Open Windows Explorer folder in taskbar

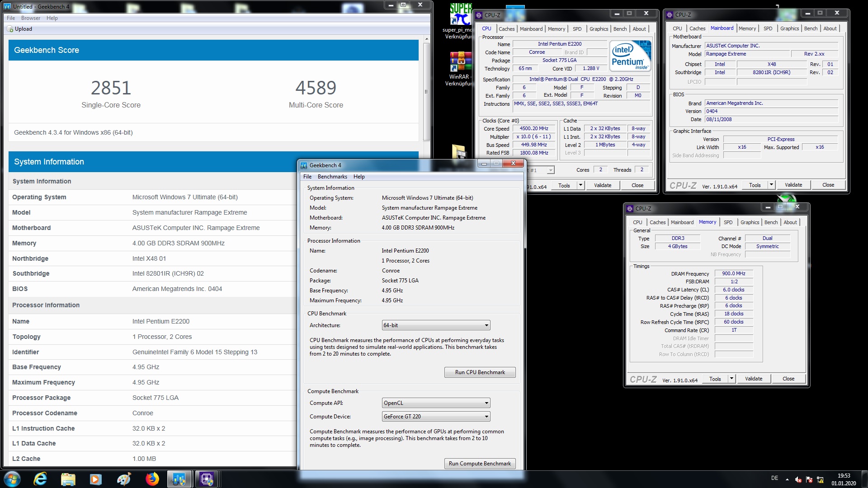click(68, 479)
